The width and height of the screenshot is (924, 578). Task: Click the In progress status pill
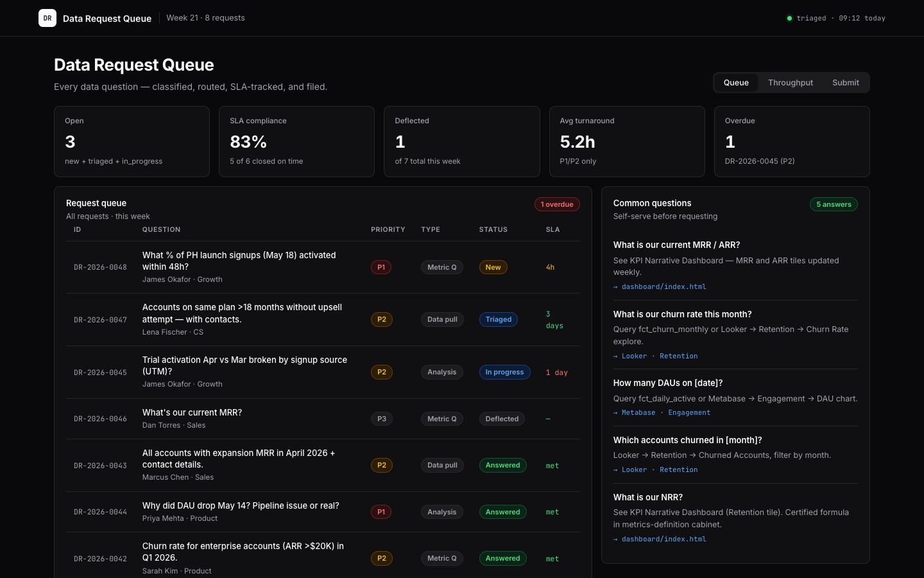(x=504, y=372)
